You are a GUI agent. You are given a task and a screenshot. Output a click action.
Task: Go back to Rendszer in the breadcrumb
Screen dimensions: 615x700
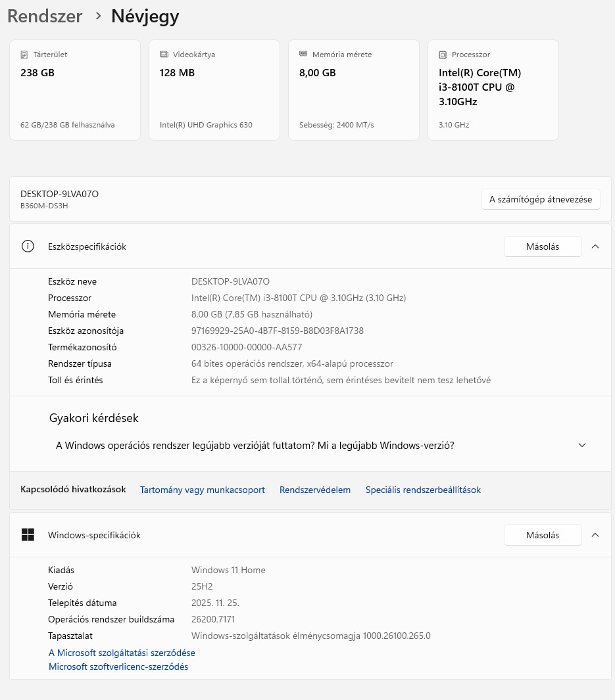point(45,16)
